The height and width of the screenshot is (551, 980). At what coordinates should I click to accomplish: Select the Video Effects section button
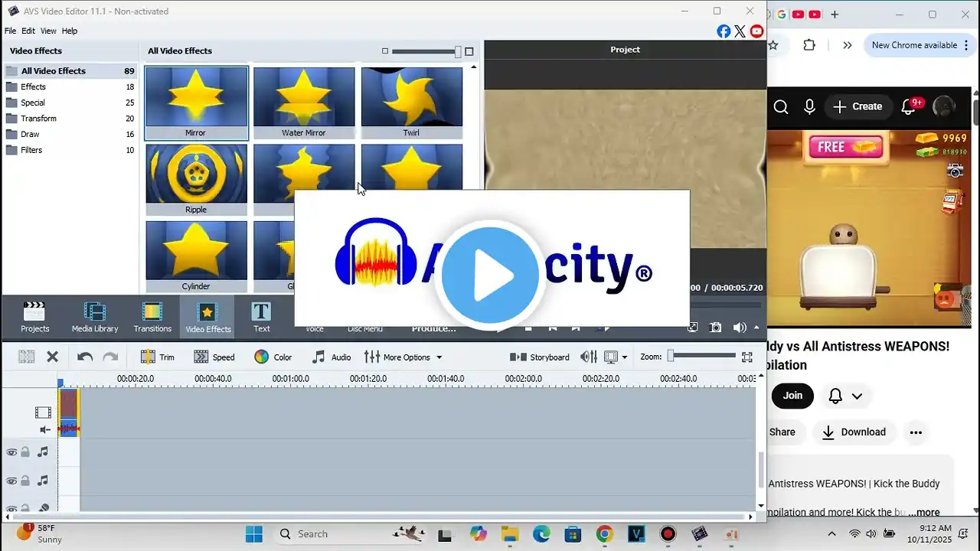point(207,318)
